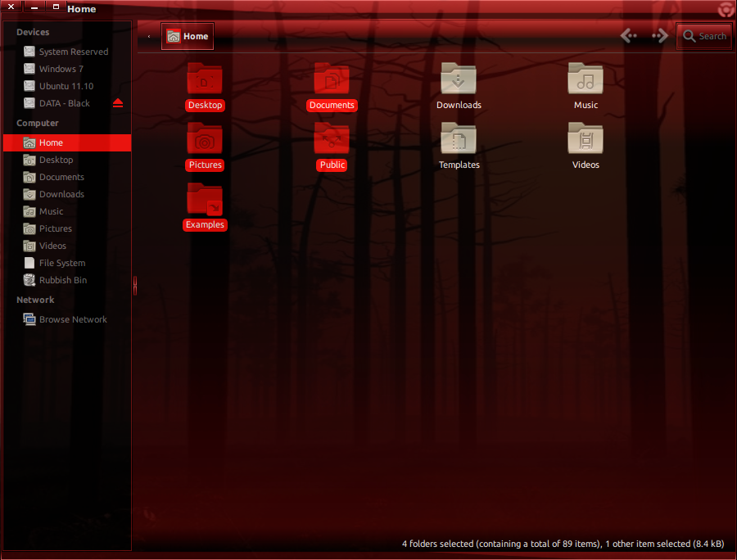Go to Downloads in the sidebar
The width and height of the screenshot is (737, 560).
67,194
